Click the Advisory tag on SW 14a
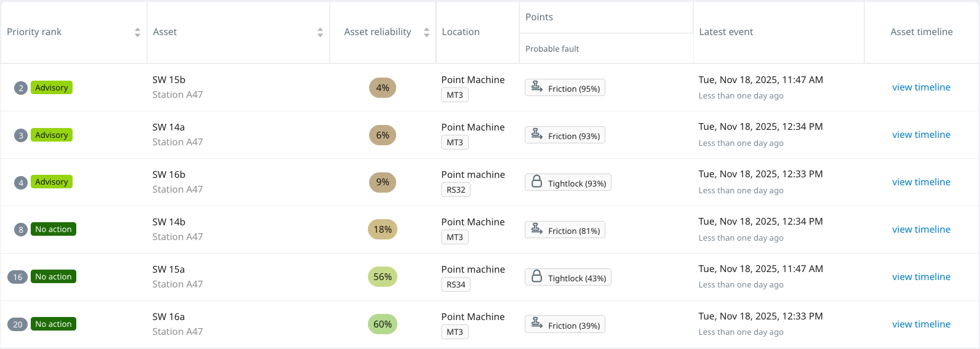Screen dimensions: 980x349 coord(52,135)
